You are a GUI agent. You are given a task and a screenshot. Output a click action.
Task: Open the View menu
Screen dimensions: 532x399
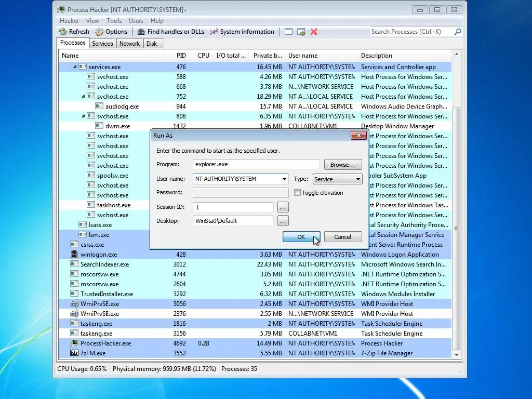pyautogui.click(x=92, y=21)
